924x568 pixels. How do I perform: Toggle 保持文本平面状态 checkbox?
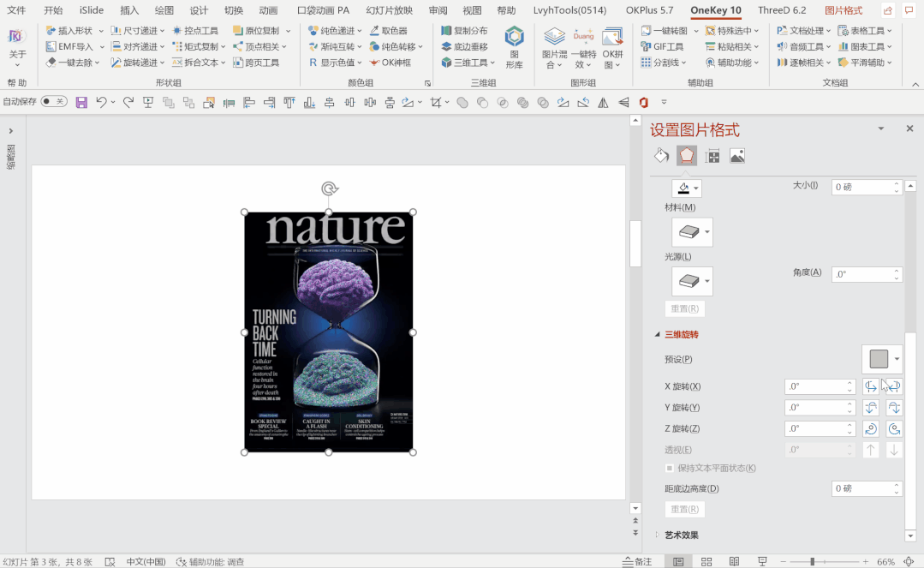tap(670, 469)
